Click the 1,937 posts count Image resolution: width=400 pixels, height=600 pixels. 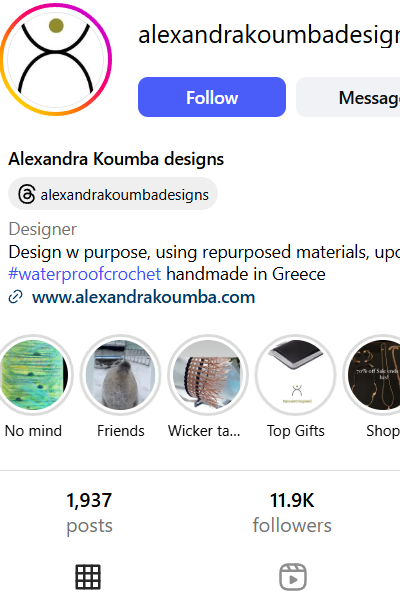89,513
